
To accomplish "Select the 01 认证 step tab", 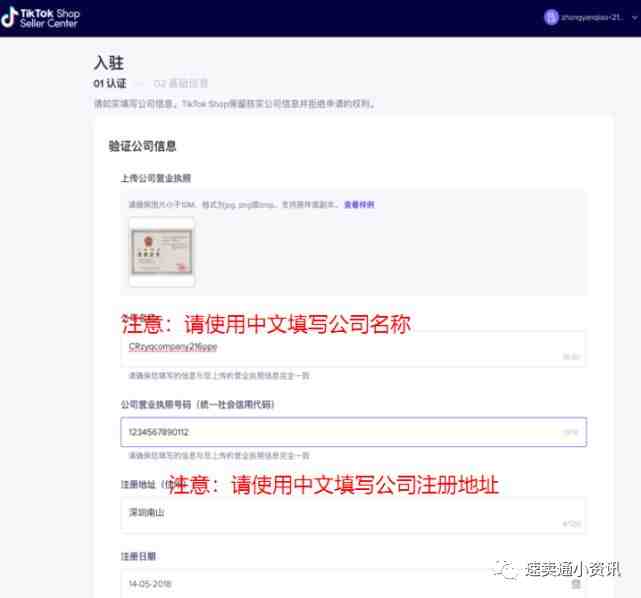I will click(110, 83).
